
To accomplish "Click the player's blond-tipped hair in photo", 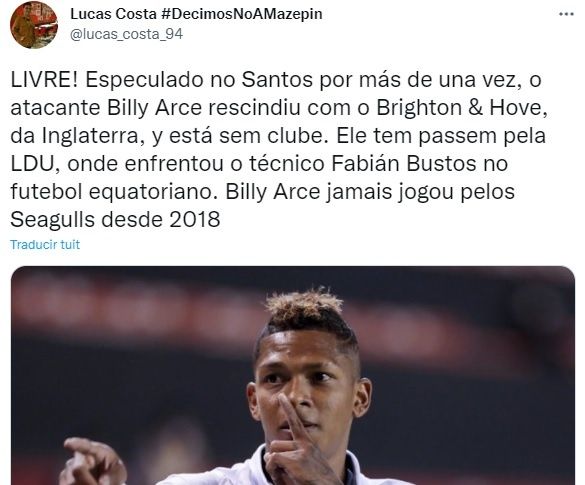I will tap(305, 306).
